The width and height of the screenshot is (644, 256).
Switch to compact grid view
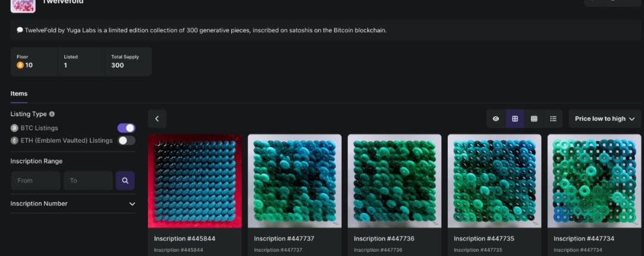[x=534, y=119]
